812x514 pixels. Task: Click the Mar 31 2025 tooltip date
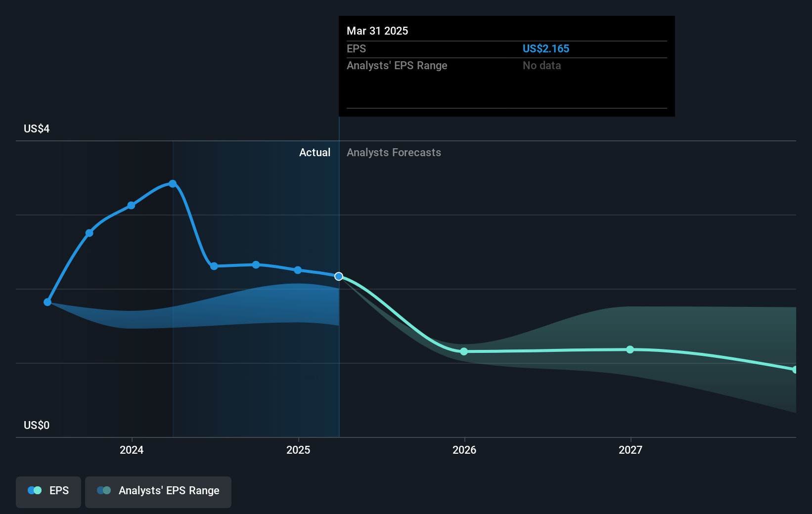pyautogui.click(x=377, y=31)
